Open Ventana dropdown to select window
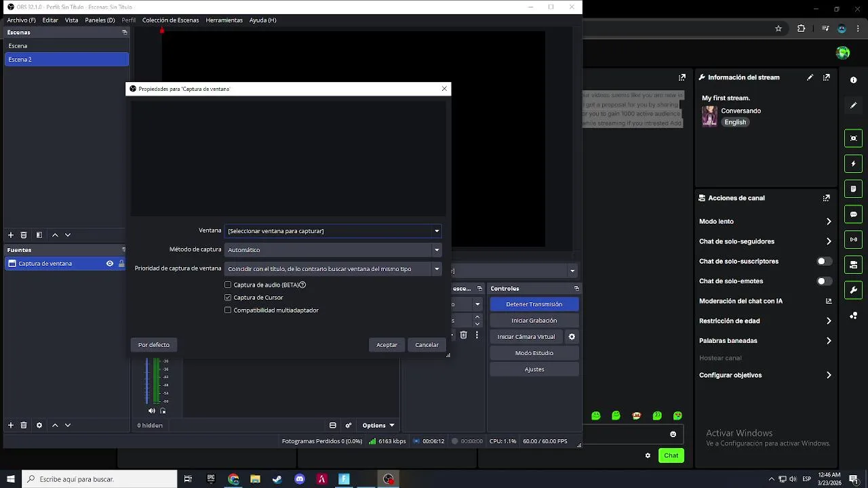 [333, 231]
